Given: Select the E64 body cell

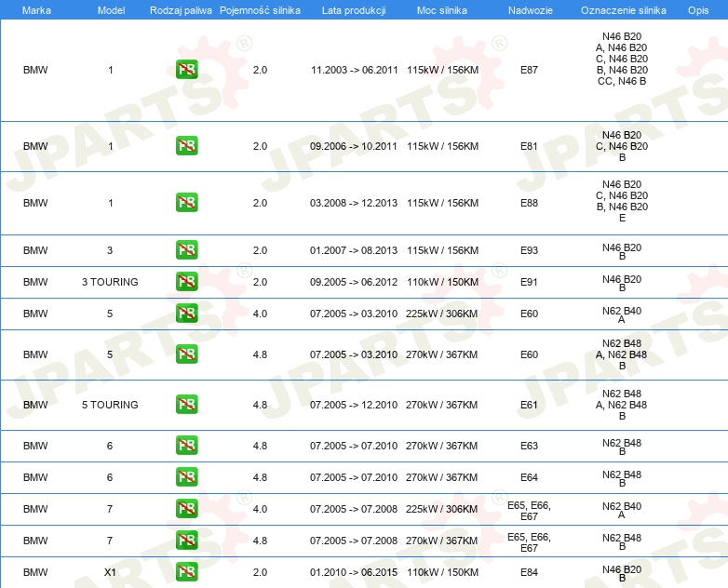Looking at the screenshot, I should pos(529,477).
